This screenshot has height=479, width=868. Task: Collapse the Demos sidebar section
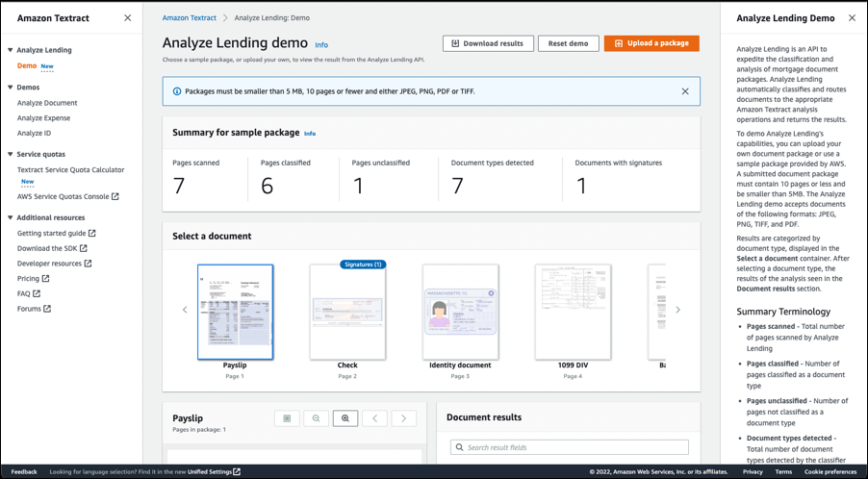tap(11, 88)
